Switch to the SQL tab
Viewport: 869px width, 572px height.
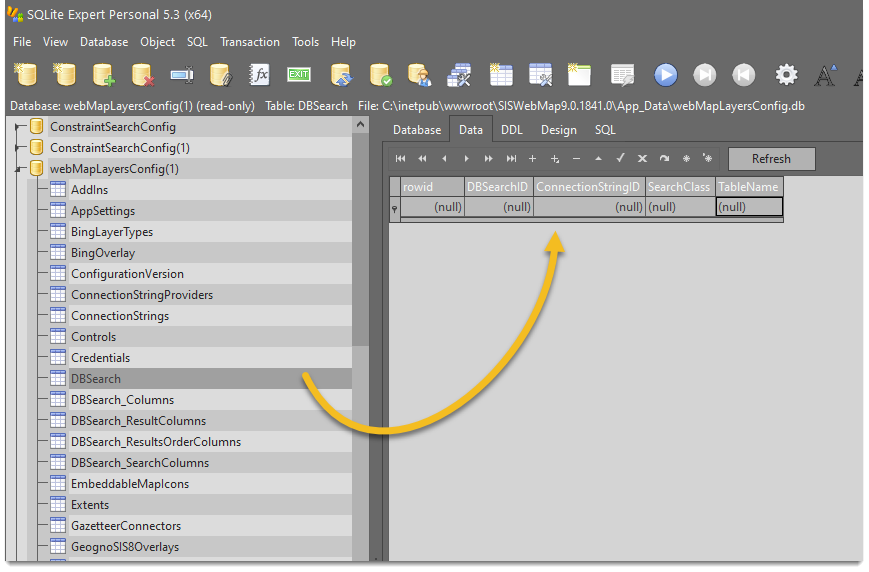point(605,130)
